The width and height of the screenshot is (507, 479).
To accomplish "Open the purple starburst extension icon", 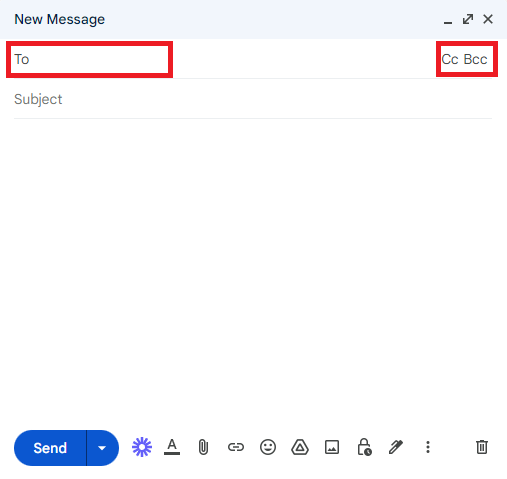I will [142, 447].
